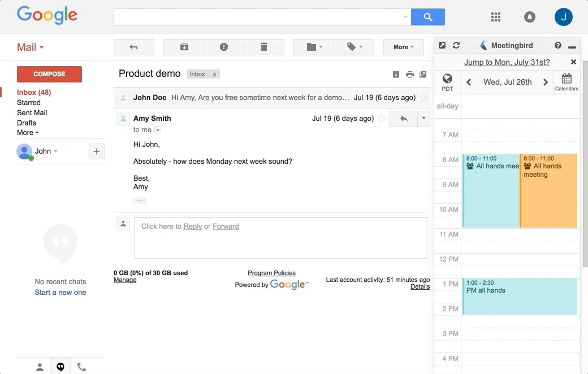This screenshot has width=588, height=374.
Task: Star Amy Smith's message
Action: click(382, 119)
